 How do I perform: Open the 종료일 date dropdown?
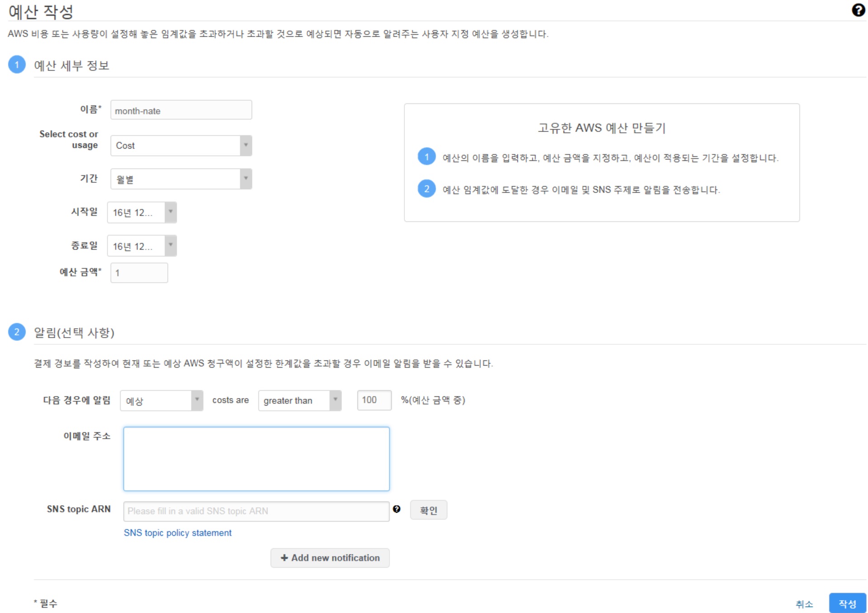(x=142, y=246)
